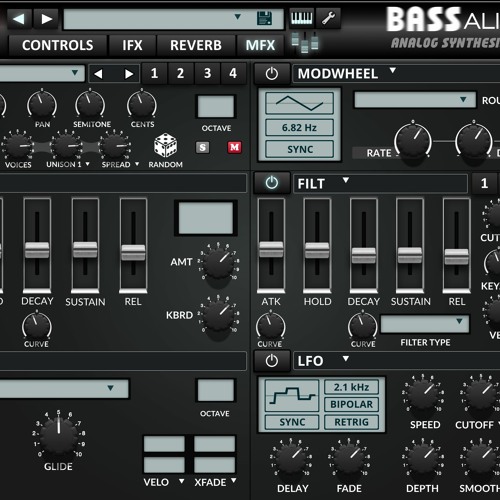
Task: Mute the oscillator with red M button
Action: coord(234,147)
